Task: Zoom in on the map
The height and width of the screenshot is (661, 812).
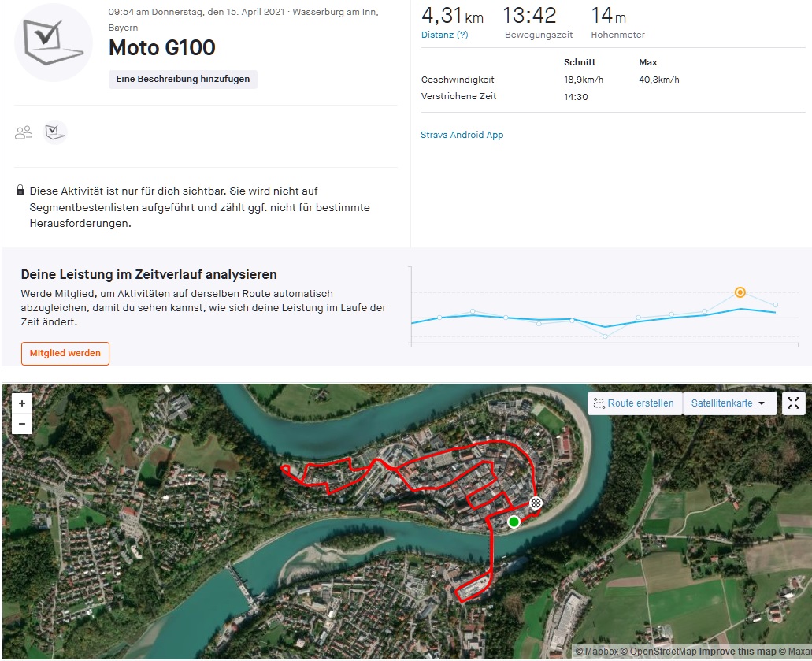Action: (21, 403)
